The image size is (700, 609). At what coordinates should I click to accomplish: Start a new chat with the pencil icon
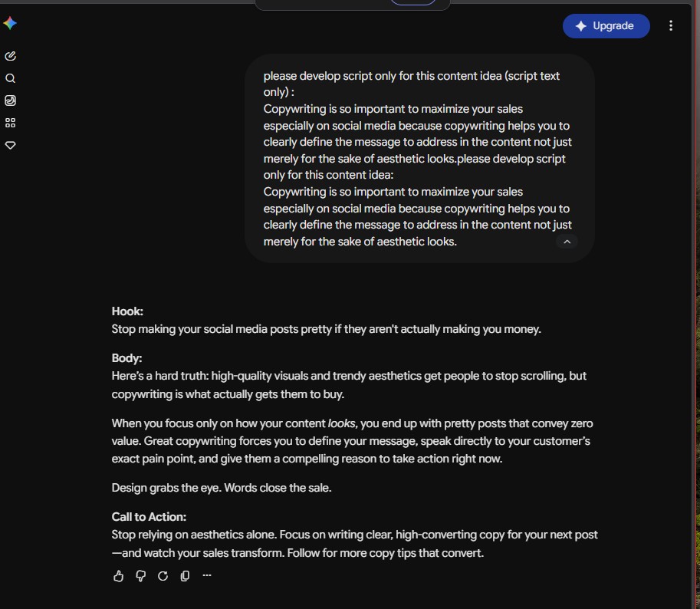coord(10,56)
